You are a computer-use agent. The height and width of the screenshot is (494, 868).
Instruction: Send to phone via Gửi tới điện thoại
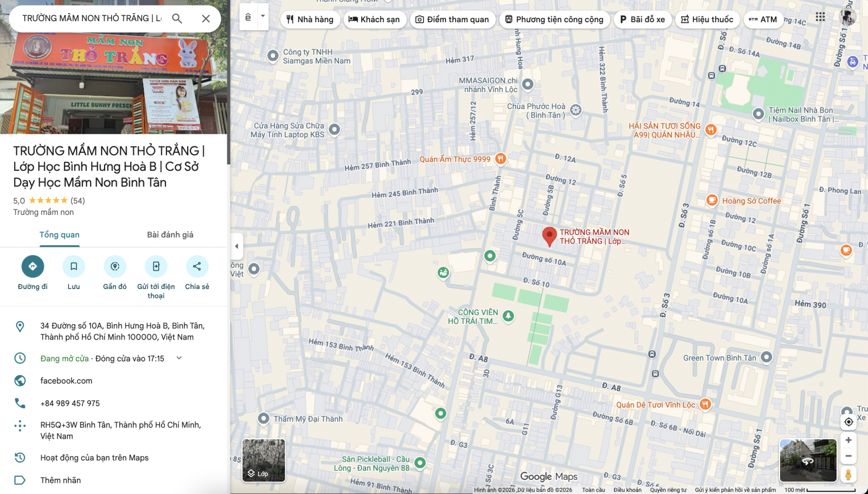click(x=156, y=266)
